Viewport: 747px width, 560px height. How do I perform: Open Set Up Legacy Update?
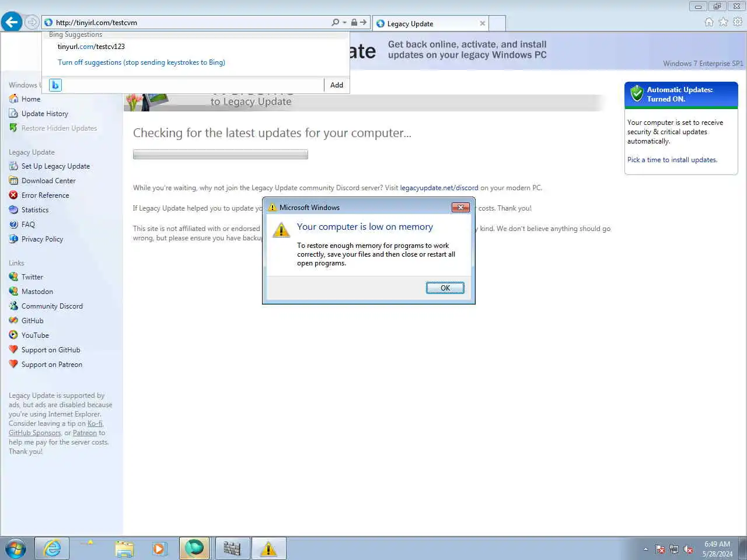(x=55, y=166)
